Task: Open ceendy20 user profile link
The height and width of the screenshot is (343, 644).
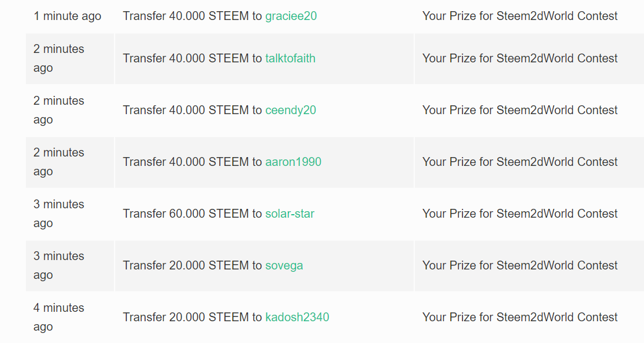Action: [x=290, y=110]
